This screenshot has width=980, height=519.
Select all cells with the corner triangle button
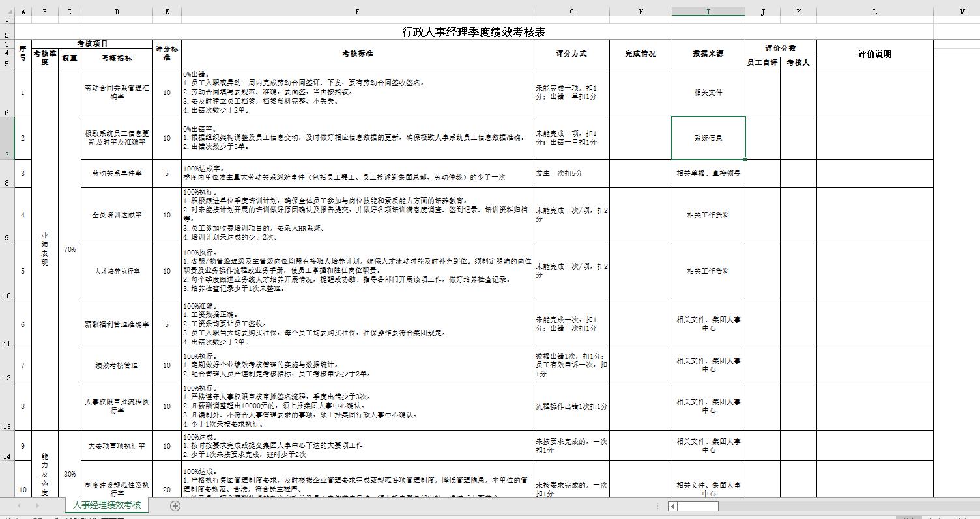tap(8, 11)
